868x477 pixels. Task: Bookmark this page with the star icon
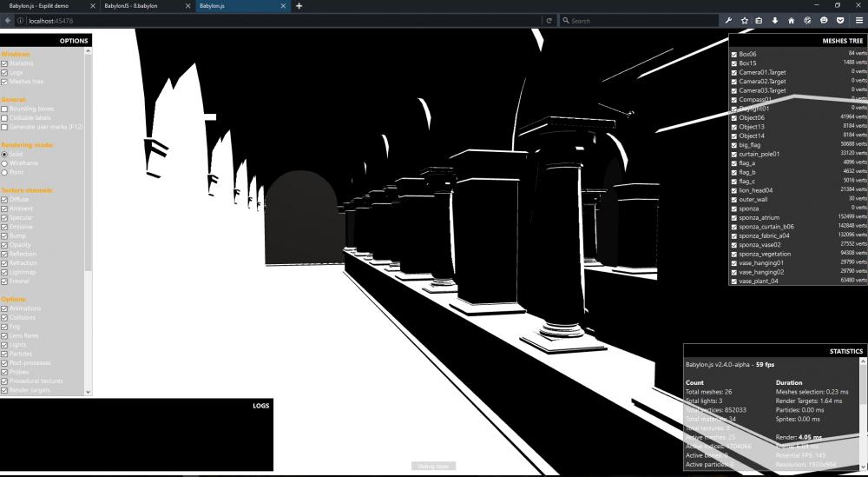tap(744, 20)
